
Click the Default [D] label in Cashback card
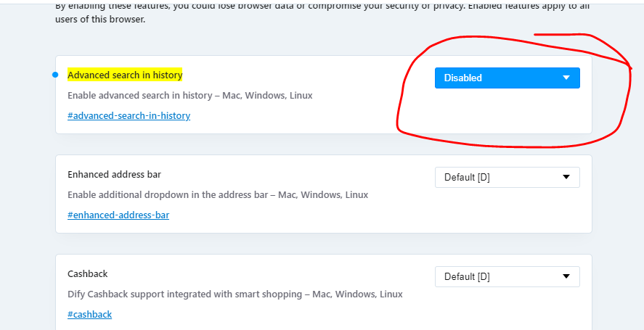467,276
